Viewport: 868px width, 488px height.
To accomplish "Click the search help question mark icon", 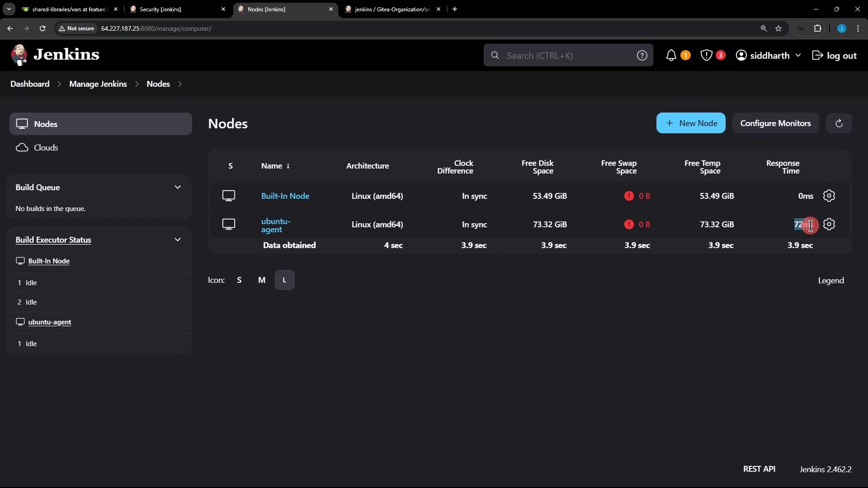I will click(x=642, y=56).
